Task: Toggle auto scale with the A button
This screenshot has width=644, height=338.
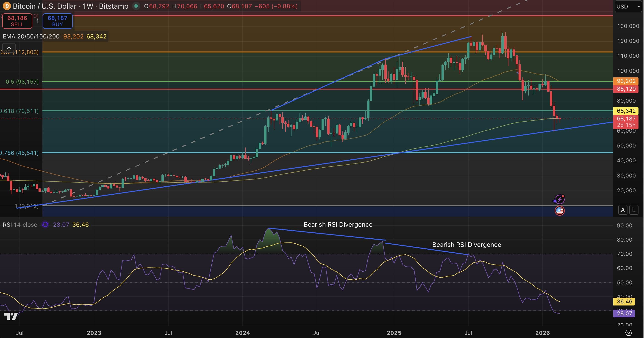Action: (623, 210)
